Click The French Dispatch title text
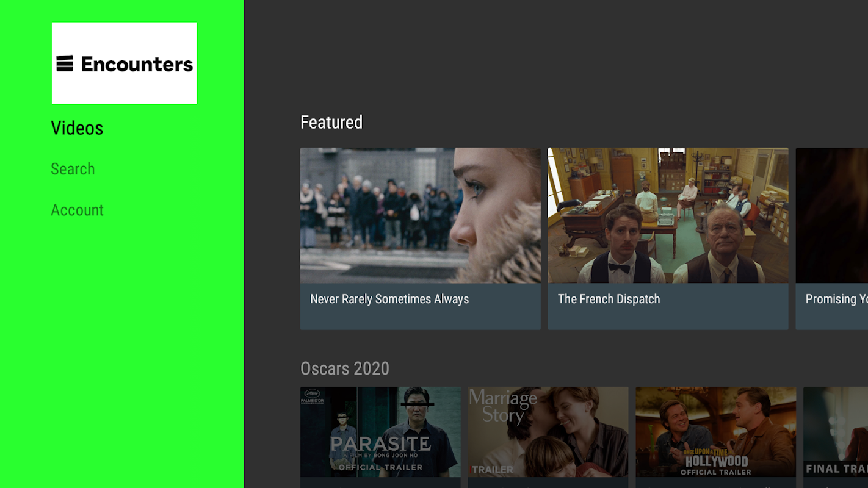868x488 pixels. (x=609, y=299)
